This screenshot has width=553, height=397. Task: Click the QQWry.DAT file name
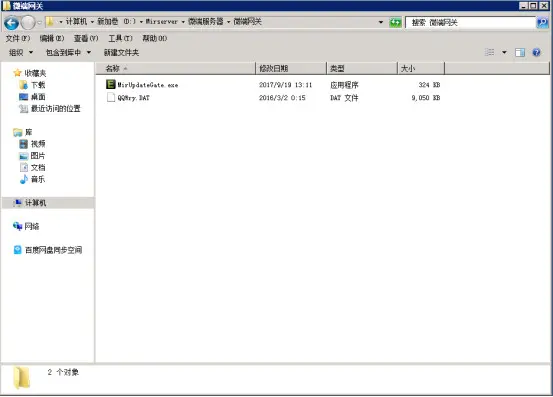pyautogui.click(x=133, y=98)
